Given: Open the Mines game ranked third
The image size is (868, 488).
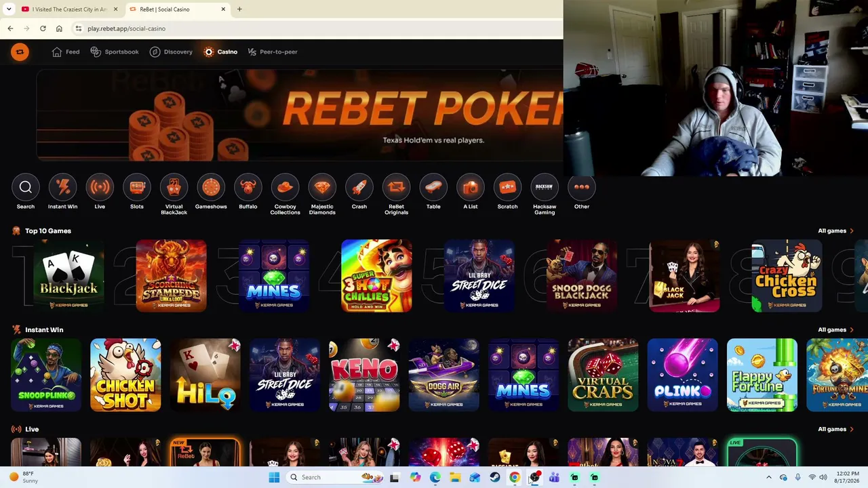Looking at the screenshot, I should coord(274,276).
